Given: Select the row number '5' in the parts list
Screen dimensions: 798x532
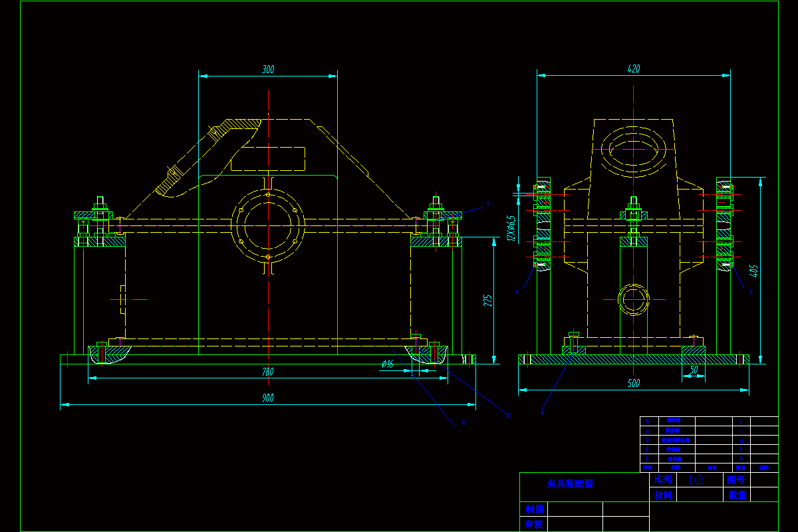Looking at the screenshot, I should click(x=647, y=421).
